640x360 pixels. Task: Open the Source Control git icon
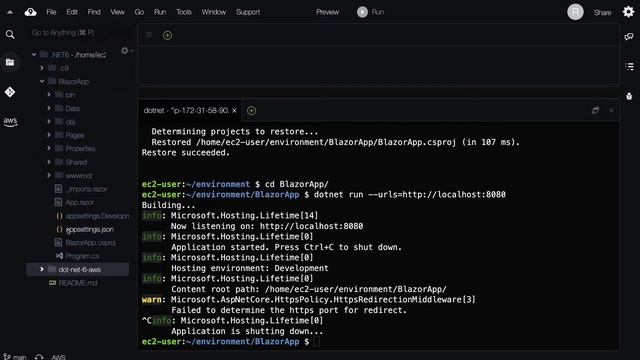click(x=10, y=92)
